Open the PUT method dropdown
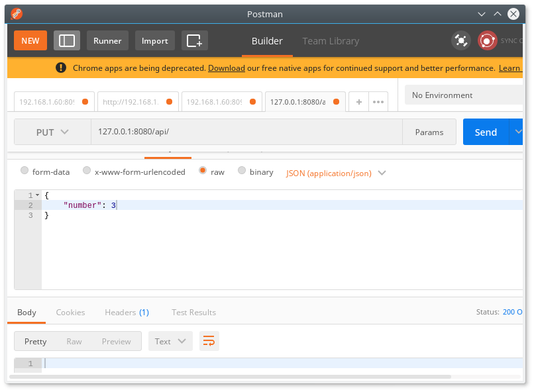 (52, 132)
